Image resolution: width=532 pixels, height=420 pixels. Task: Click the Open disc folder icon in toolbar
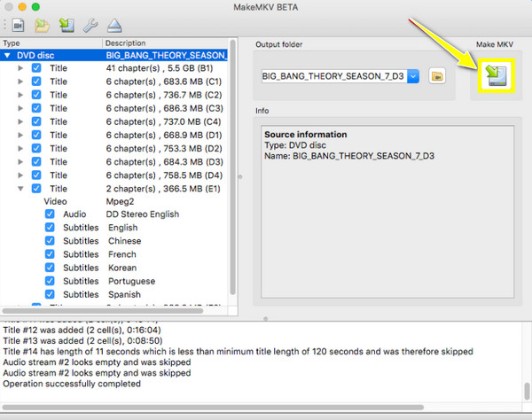coord(42,26)
